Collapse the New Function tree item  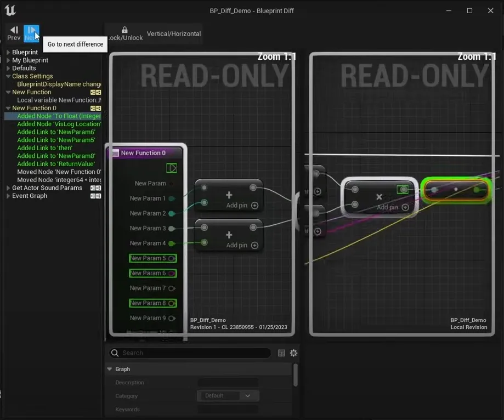click(8, 92)
